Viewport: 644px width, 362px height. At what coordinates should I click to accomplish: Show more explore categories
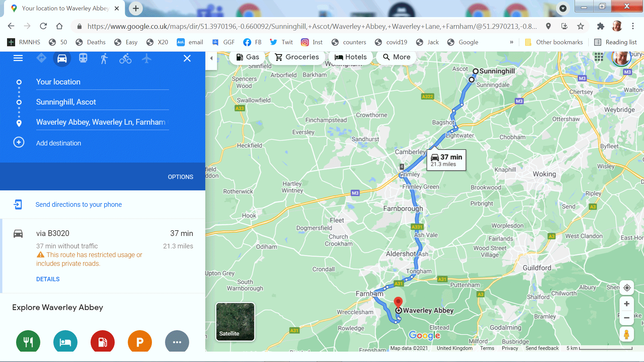[177, 341]
